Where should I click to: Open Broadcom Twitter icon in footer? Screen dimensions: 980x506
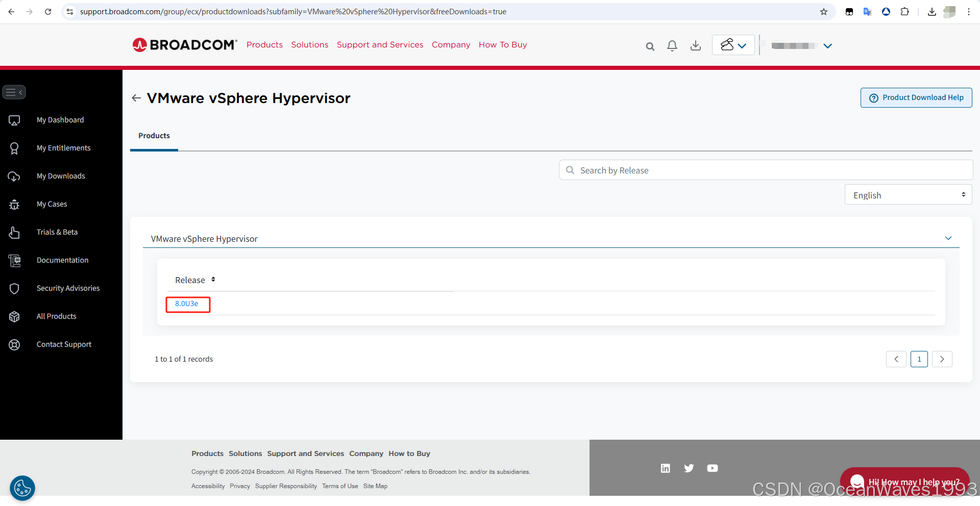coord(689,468)
